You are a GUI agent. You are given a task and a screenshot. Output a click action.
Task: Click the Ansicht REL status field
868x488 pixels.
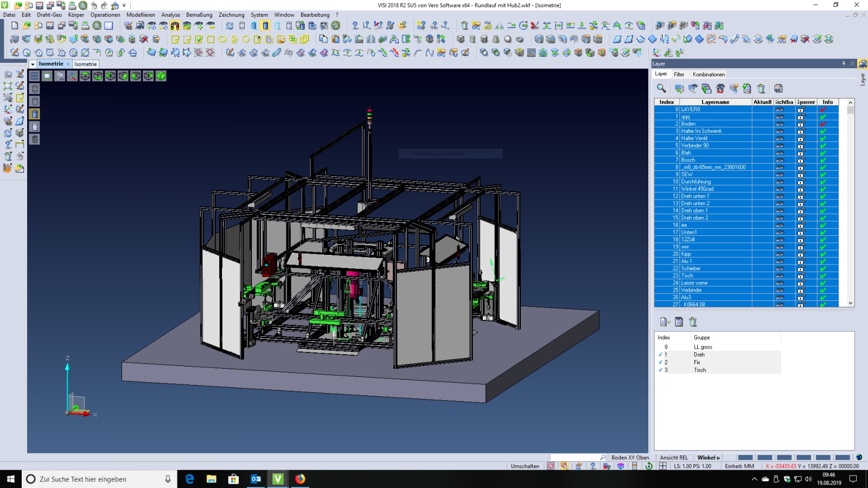[674, 458]
